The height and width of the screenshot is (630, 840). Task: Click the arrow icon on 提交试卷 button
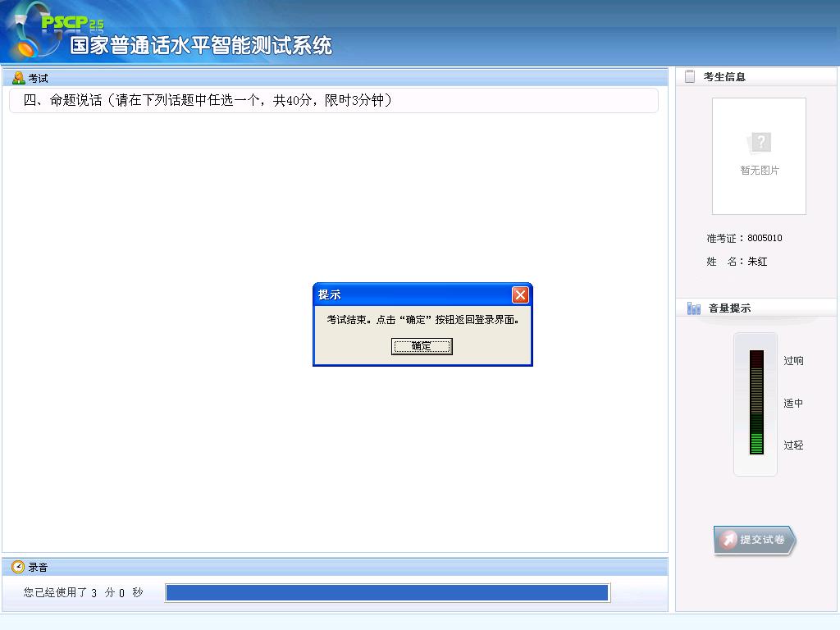pyautogui.click(x=728, y=540)
